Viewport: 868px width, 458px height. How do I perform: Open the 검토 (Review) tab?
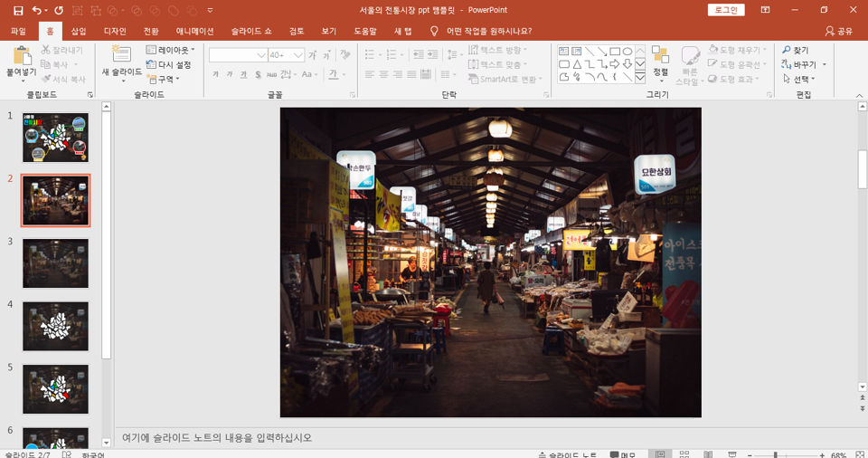[297, 31]
